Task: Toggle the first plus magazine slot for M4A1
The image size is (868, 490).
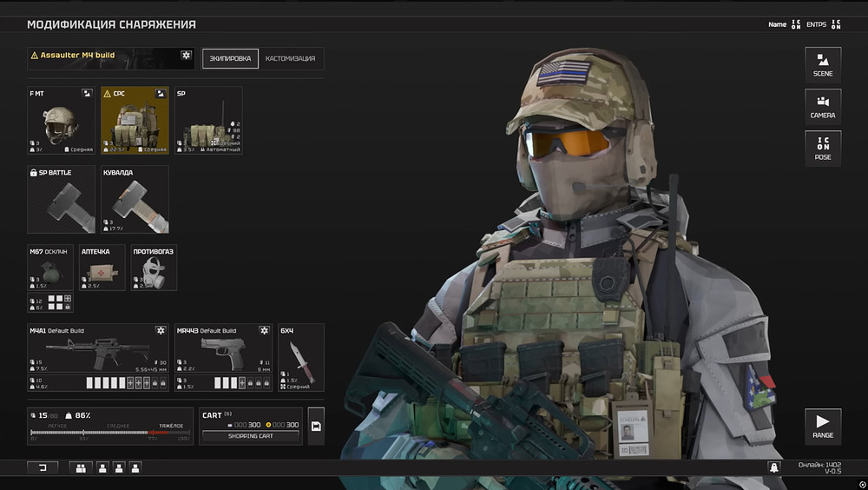Action: (131, 382)
